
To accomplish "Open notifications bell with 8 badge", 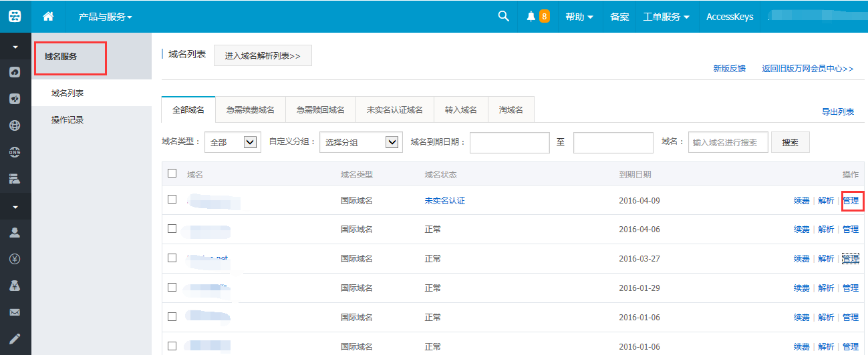I will 537,16.
